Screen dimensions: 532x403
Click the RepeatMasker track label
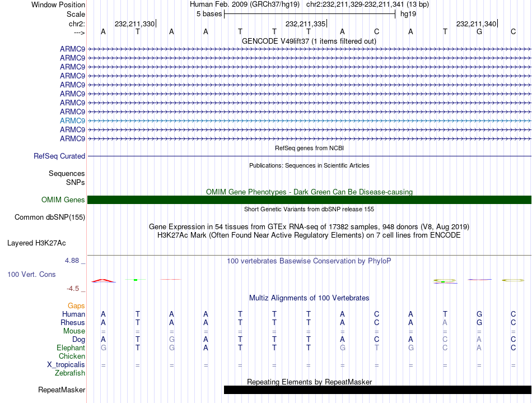point(62,390)
